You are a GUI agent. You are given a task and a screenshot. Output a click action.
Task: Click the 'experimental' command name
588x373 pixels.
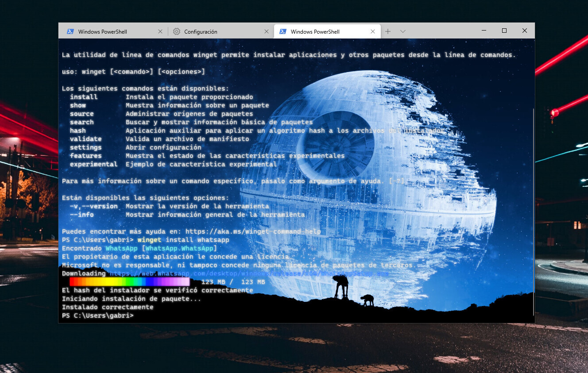93,164
